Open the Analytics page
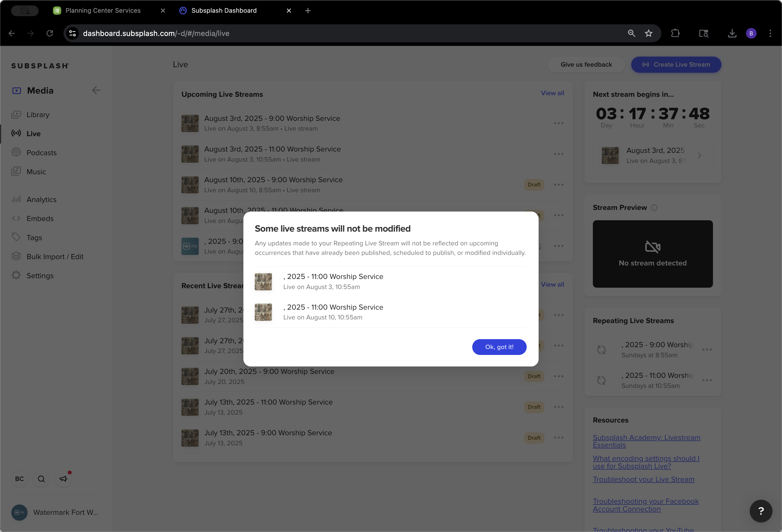The image size is (782, 532). (41, 199)
